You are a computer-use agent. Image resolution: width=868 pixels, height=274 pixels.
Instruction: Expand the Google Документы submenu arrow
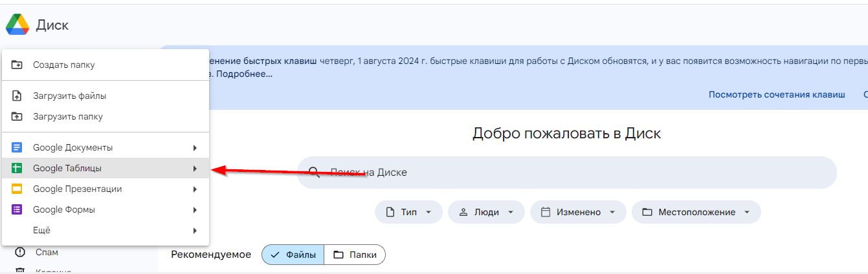coord(195,148)
